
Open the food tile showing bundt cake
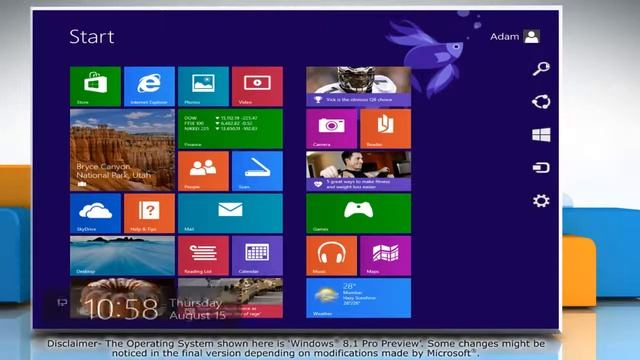pyautogui.click(x=122, y=298)
